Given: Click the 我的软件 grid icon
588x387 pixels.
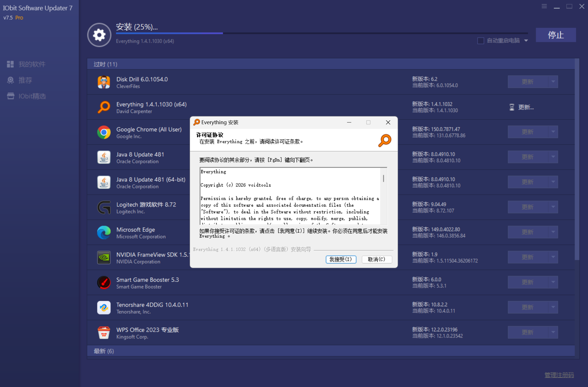Looking at the screenshot, I should coord(10,64).
